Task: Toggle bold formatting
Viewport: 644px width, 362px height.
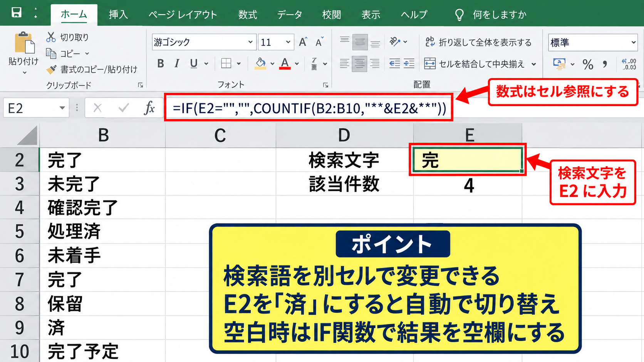Action: click(161, 63)
